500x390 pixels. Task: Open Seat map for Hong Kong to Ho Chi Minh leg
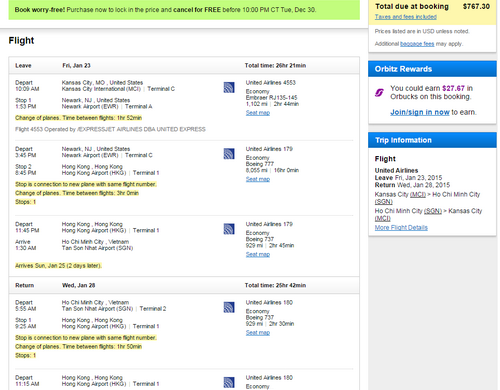(258, 254)
